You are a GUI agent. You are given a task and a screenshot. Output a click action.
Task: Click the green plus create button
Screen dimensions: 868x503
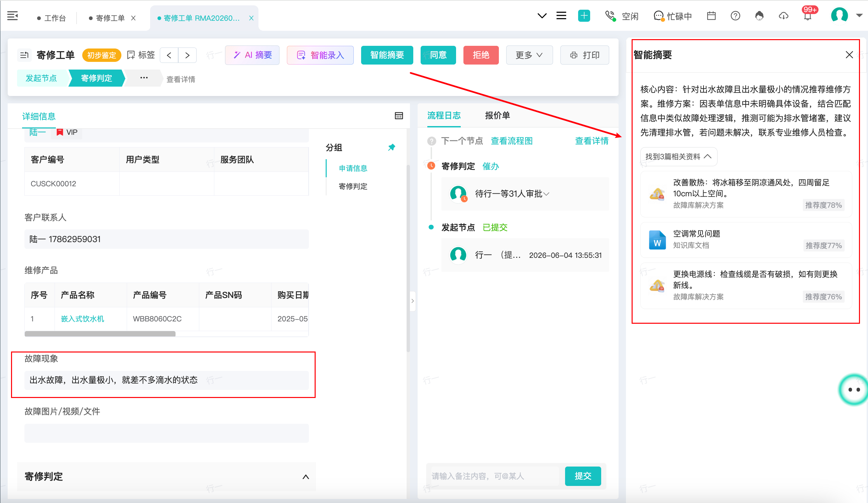(x=584, y=16)
